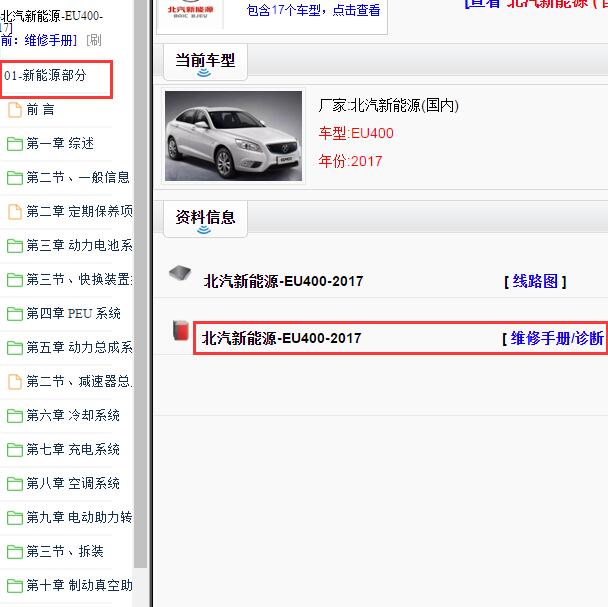This screenshot has width=608, height=607.
Task: Switch to the 资料信息 tab
Action: (205, 218)
